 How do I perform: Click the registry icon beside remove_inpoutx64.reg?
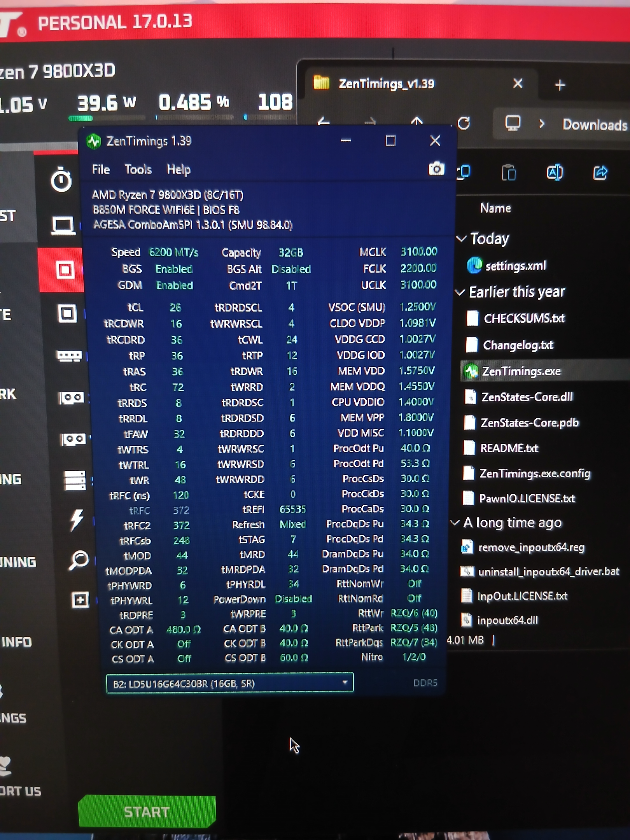point(467,547)
